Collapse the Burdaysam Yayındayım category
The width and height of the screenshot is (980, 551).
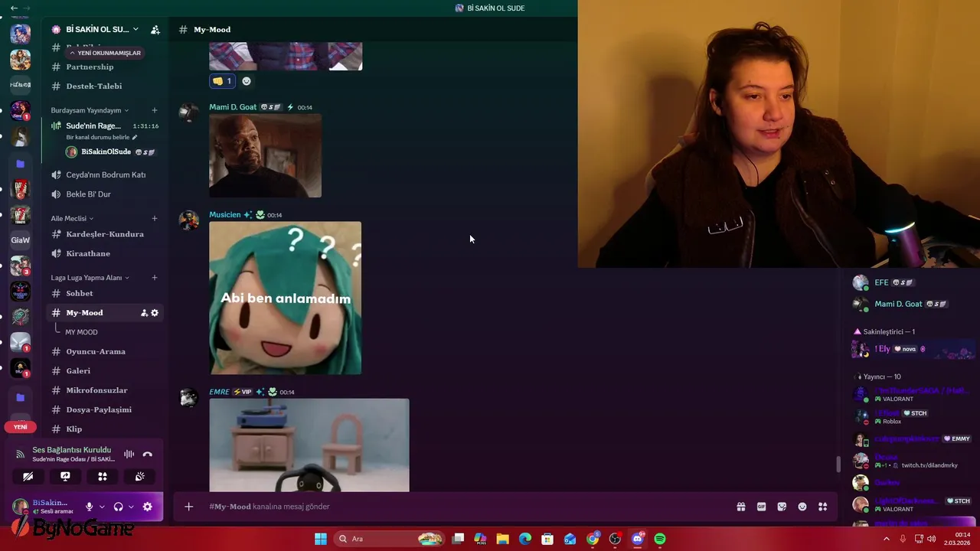click(x=90, y=110)
